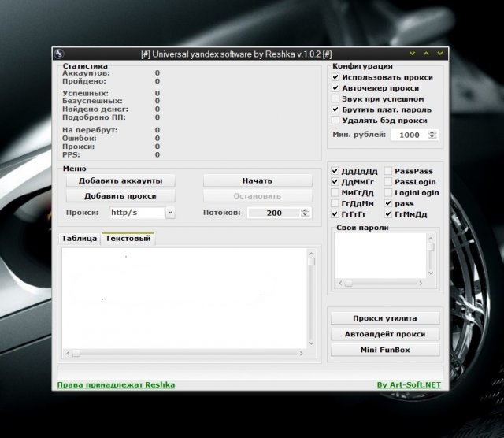Click the Добавить аккаунты button
This screenshot has height=438, width=504.
(x=120, y=180)
